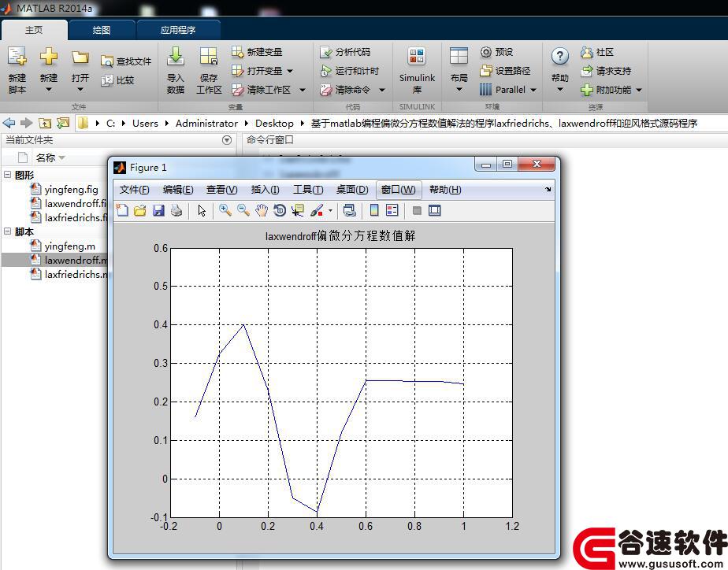Click the link plot icon
The height and width of the screenshot is (570, 728).
[x=350, y=210]
